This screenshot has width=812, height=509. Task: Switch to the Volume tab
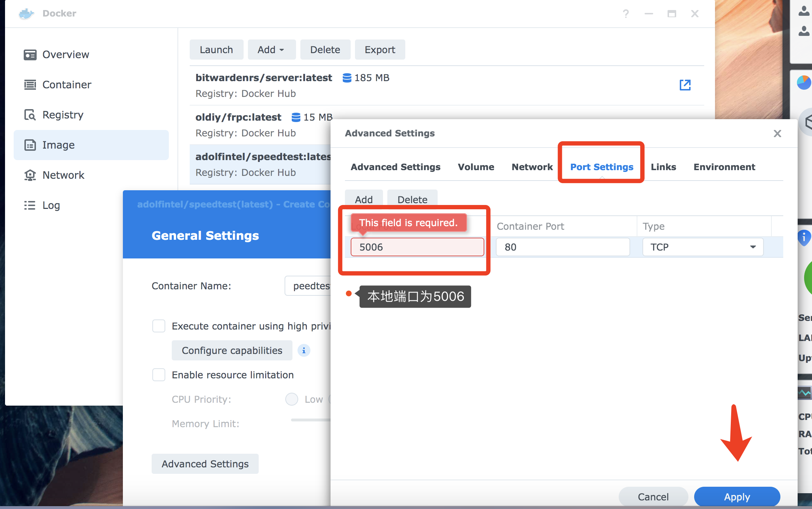point(476,167)
